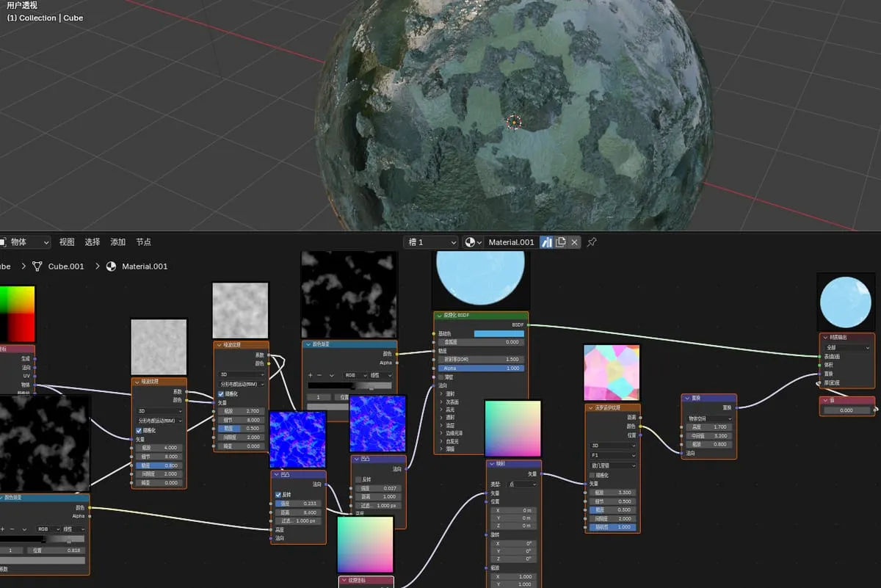This screenshot has width=881, height=588.
Task: Toggle the pin icon in node editor header
Action: pyautogui.click(x=592, y=242)
